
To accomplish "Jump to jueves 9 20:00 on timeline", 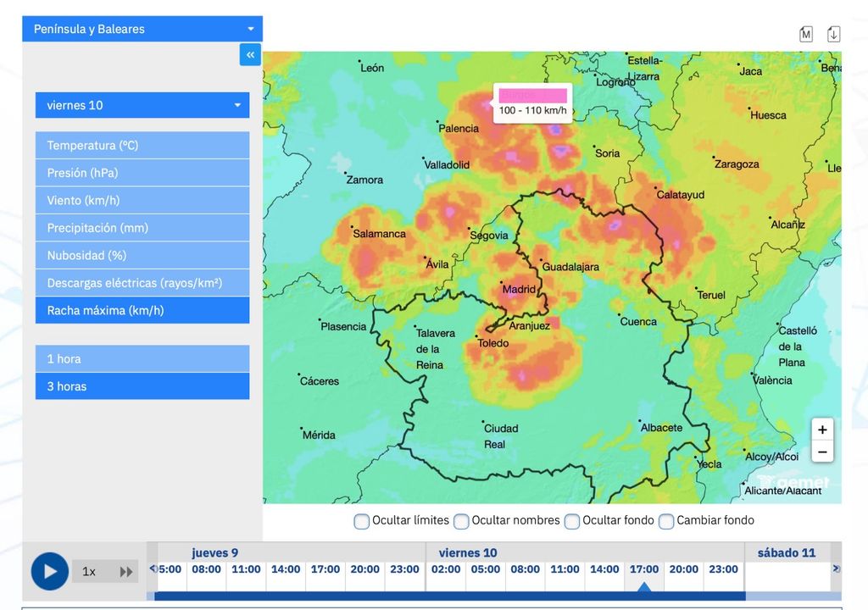I will [x=364, y=569].
